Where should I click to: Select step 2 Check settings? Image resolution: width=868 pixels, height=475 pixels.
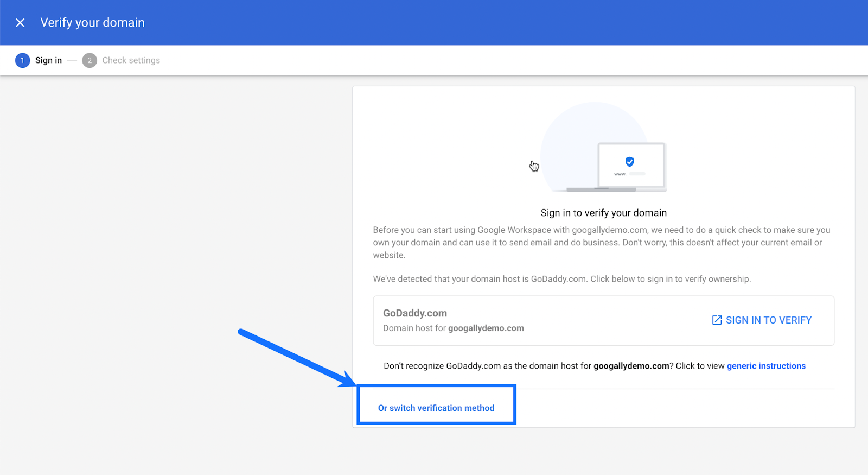pyautogui.click(x=121, y=60)
